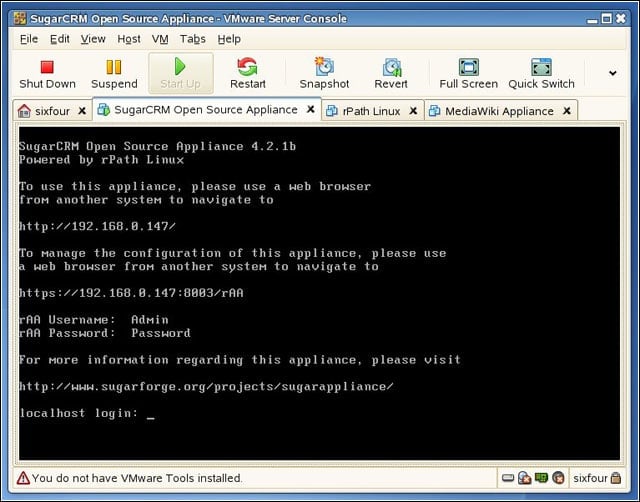Click the sixfour host label in status bar
Image resolution: width=640 pixels, height=502 pixels.
tap(590, 478)
